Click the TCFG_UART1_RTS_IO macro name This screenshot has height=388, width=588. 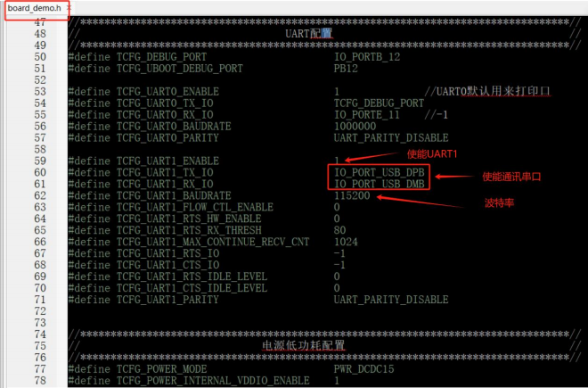(167, 253)
